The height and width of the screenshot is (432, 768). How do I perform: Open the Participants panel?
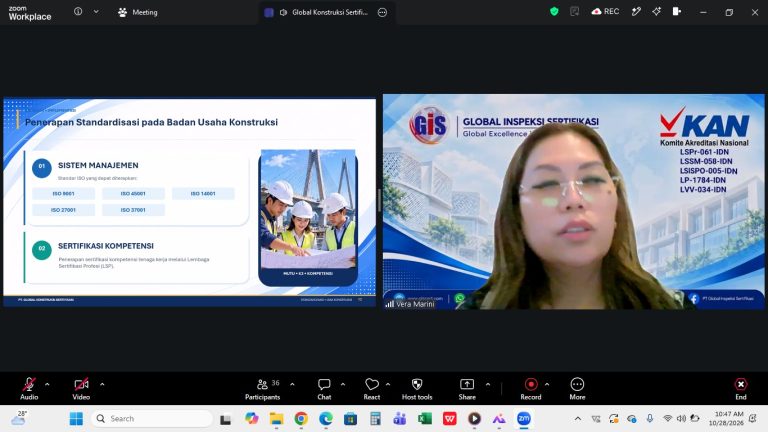point(263,389)
